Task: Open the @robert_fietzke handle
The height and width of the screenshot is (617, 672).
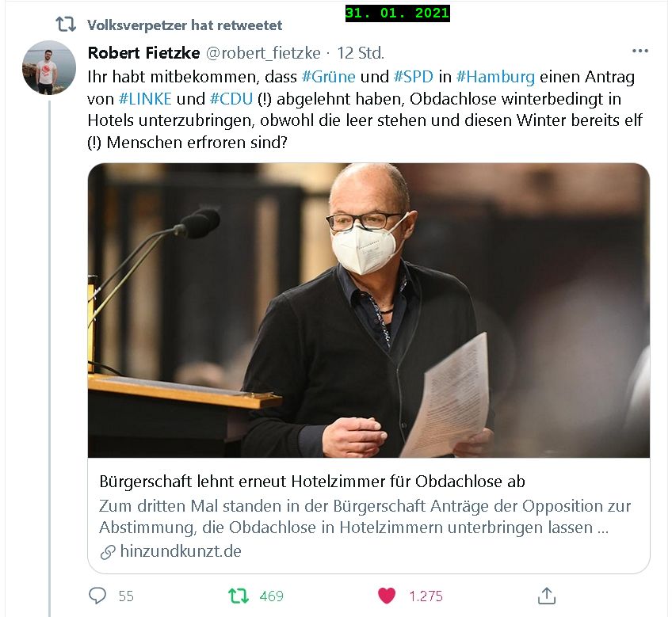Action: pyautogui.click(x=263, y=53)
